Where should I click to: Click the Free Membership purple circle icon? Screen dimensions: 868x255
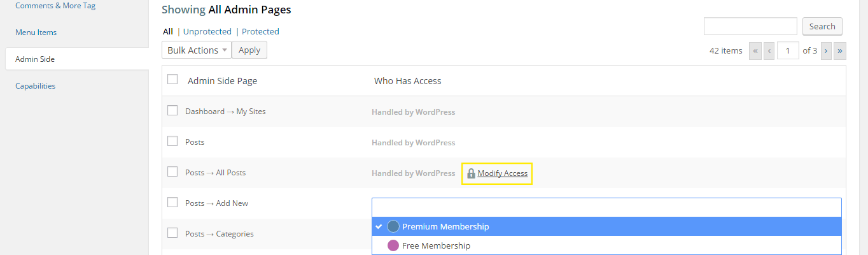tap(393, 245)
